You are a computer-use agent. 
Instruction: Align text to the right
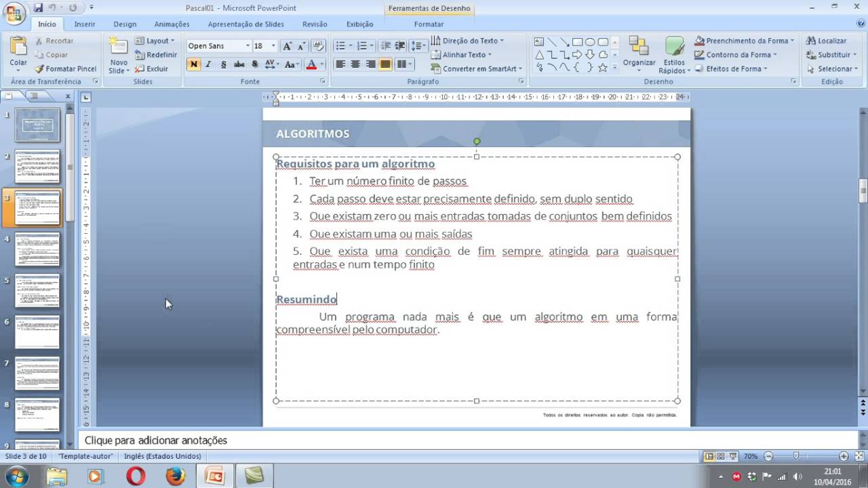tap(370, 64)
